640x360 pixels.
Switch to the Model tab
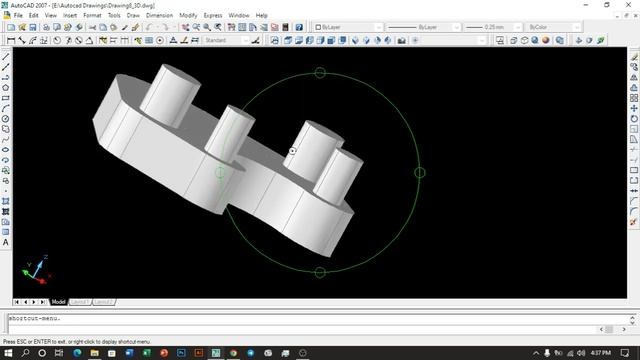point(58,302)
